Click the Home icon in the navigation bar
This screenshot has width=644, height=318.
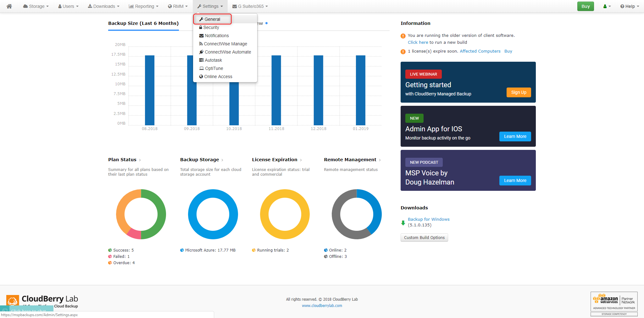(x=8, y=6)
